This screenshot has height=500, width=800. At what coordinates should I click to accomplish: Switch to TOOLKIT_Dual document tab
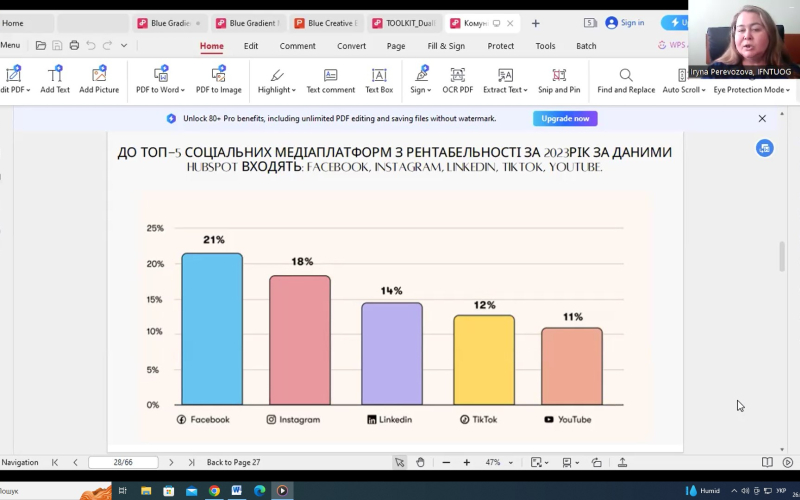click(404, 23)
